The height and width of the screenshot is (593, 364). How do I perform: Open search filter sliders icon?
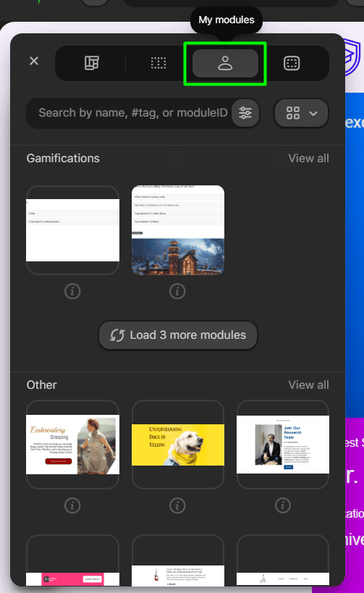pos(245,113)
